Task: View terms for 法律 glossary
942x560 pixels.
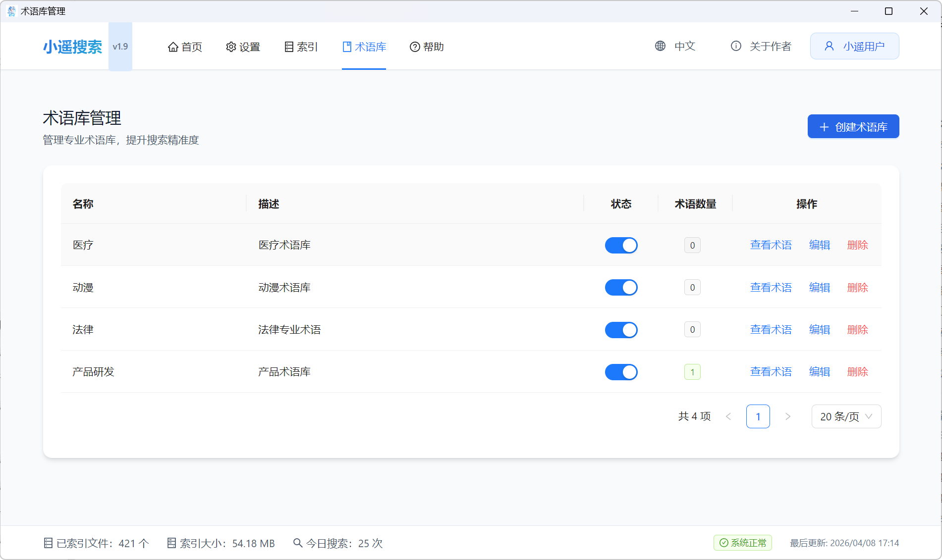Action: [x=771, y=330]
